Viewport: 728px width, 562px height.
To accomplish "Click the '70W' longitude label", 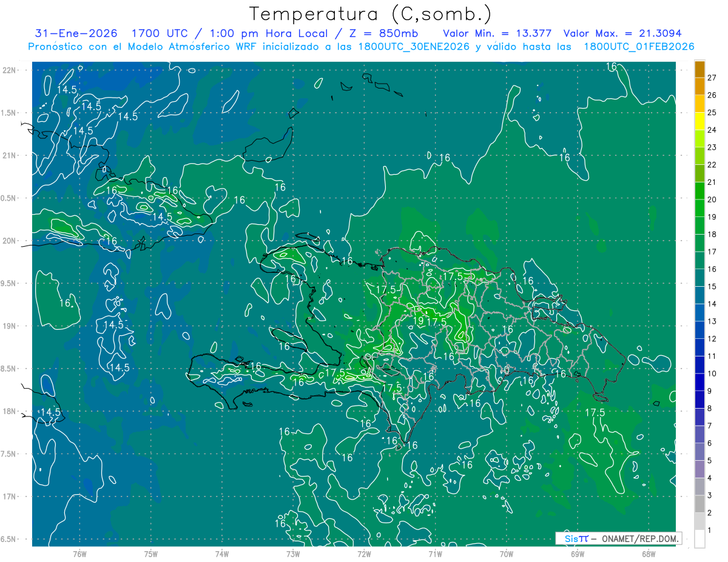I will click(x=507, y=554).
